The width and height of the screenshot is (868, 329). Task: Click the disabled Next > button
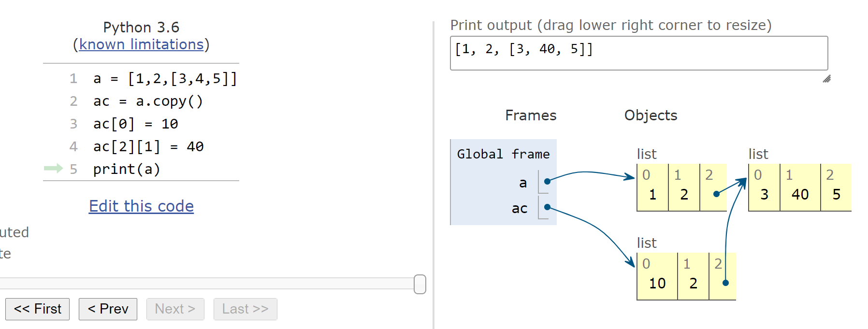(x=175, y=309)
